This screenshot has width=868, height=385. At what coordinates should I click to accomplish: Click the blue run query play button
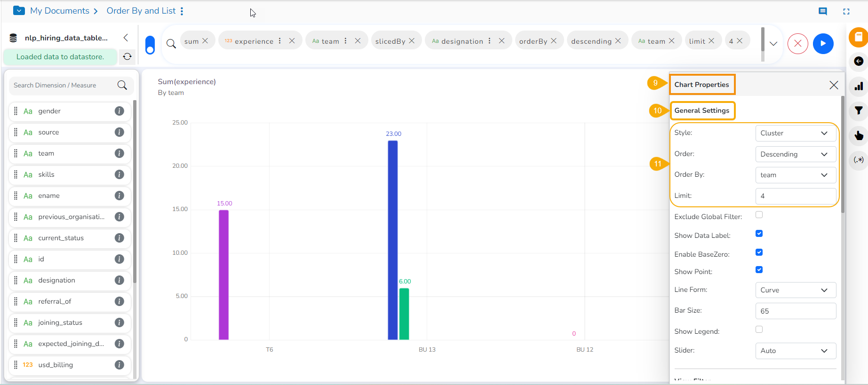(823, 44)
